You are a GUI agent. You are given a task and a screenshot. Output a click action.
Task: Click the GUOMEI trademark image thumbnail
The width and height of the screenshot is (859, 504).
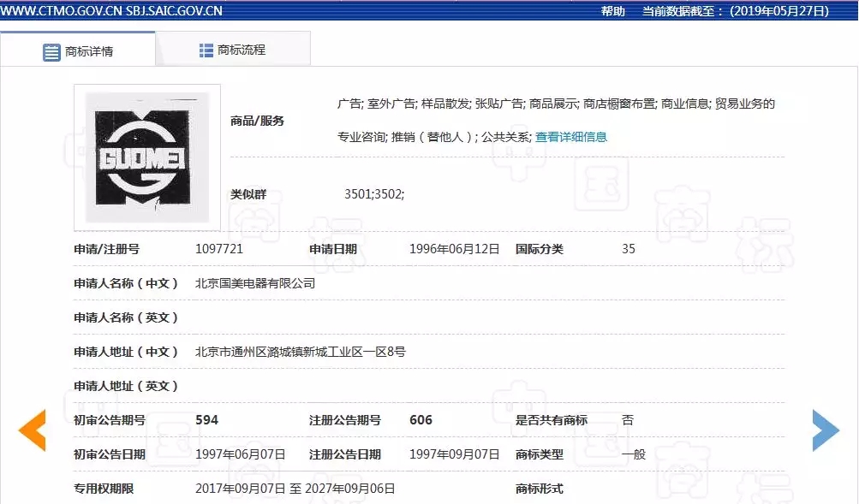[x=147, y=157]
